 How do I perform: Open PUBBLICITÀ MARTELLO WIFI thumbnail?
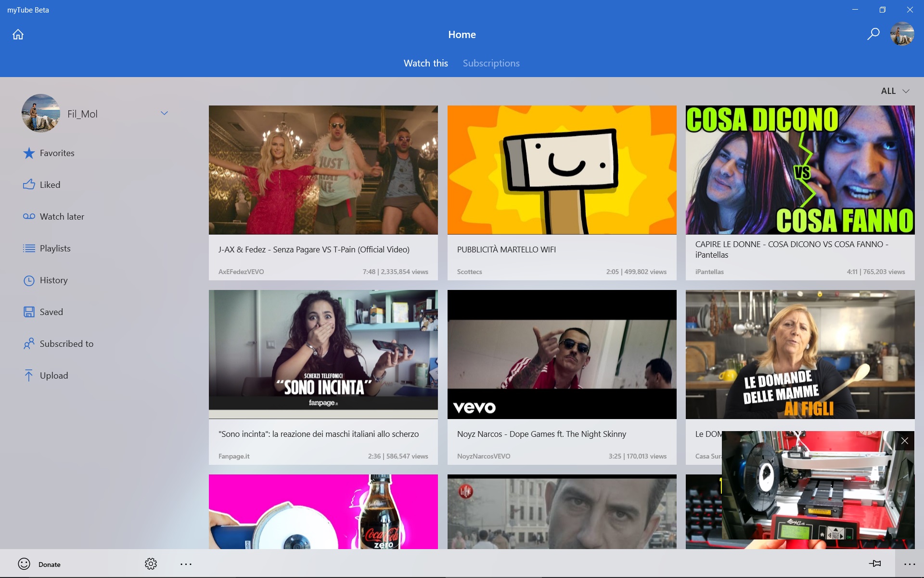[562, 170]
